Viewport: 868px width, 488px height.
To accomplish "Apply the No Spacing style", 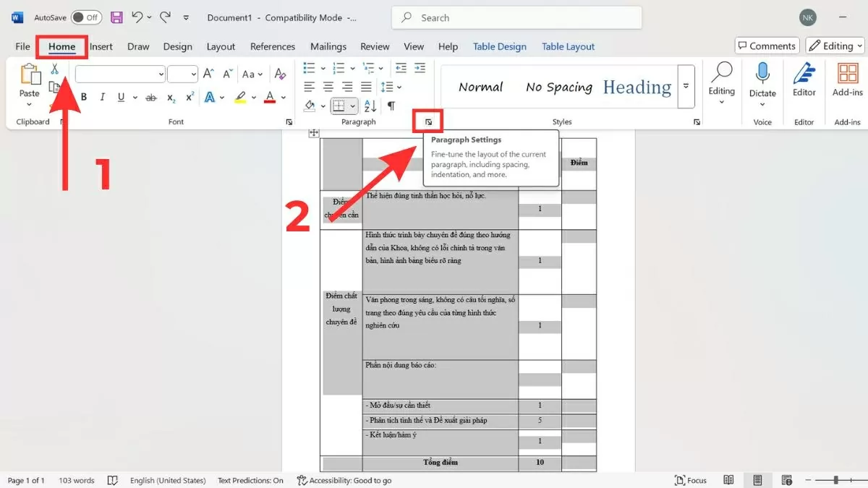I will pyautogui.click(x=558, y=87).
